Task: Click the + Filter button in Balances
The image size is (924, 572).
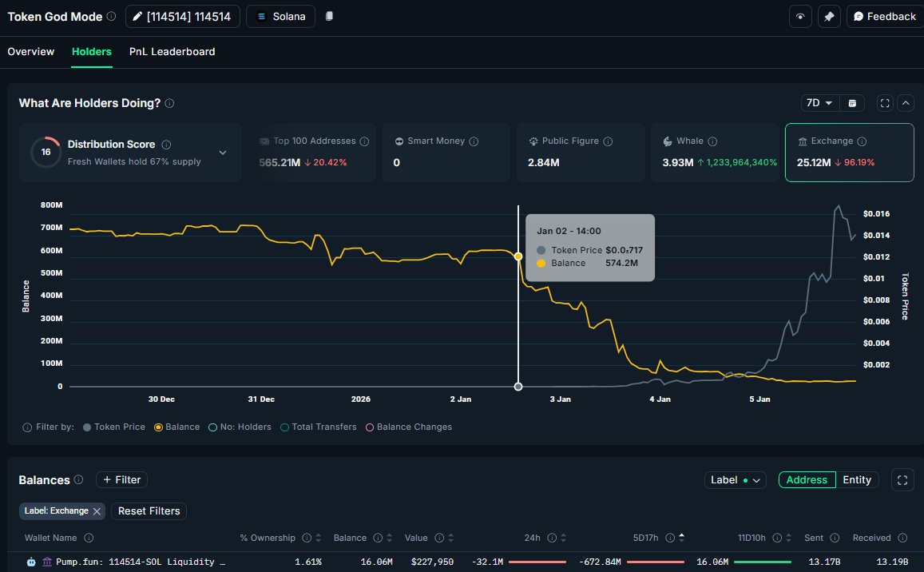Action: 121,479
